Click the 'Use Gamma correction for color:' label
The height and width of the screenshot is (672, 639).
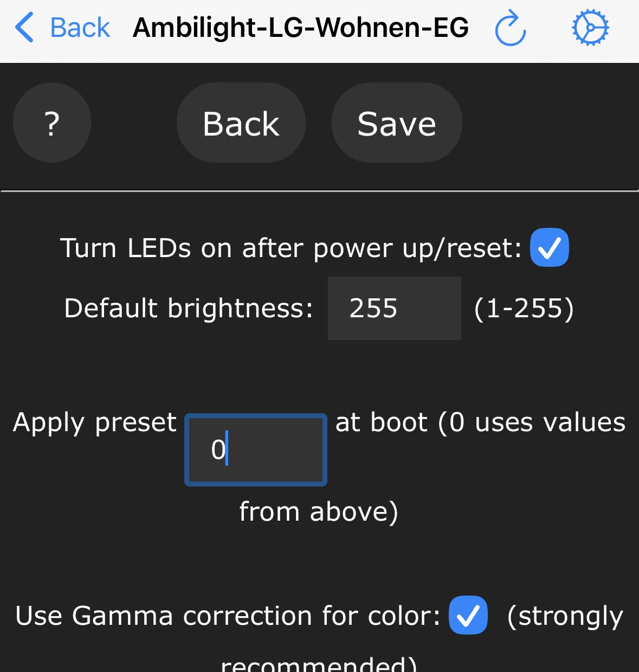(228, 616)
